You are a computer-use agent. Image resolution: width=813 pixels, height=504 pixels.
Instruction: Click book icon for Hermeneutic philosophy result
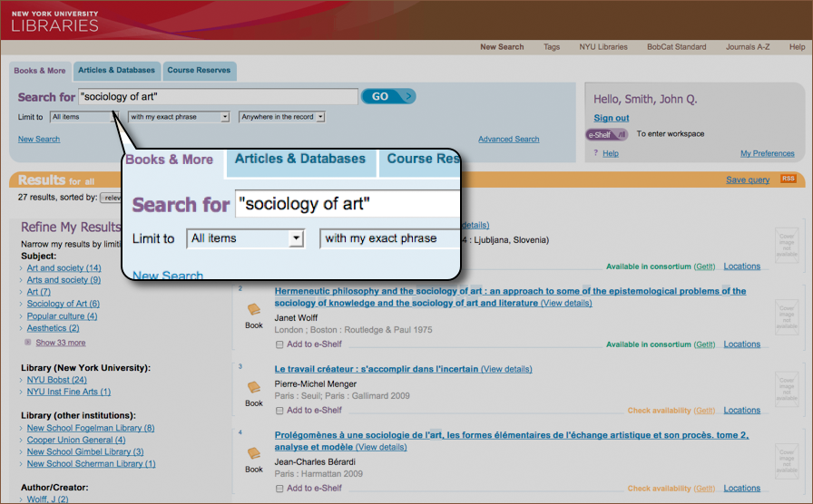pyautogui.click(x=253, y=309)
